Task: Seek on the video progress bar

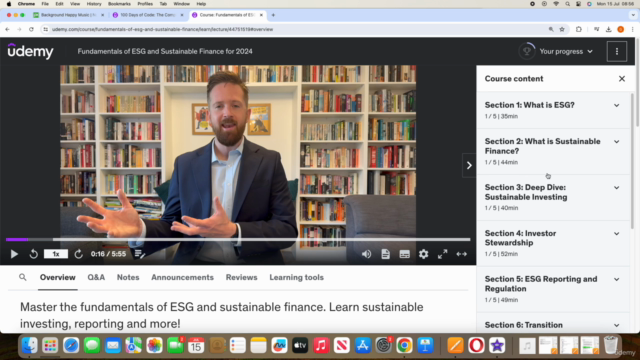Action: point(238,239)
